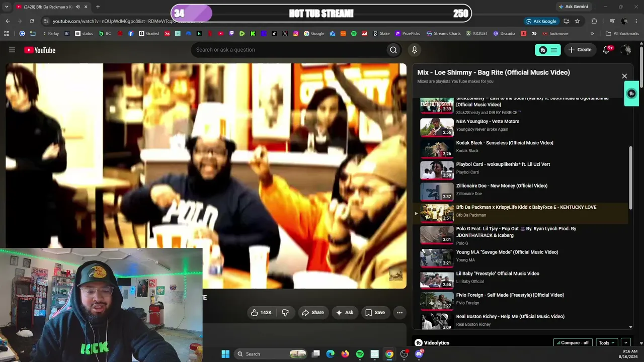Click Ask Google in the address bar

541,21
